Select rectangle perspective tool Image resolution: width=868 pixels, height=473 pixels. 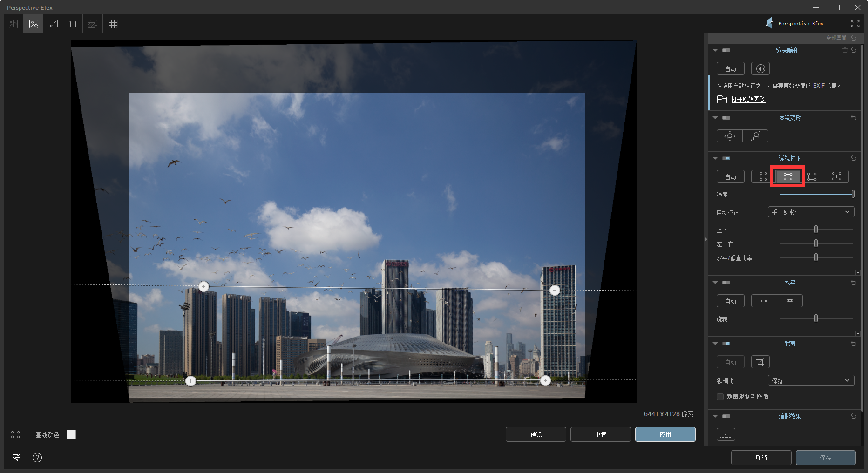tap(812, 176)
